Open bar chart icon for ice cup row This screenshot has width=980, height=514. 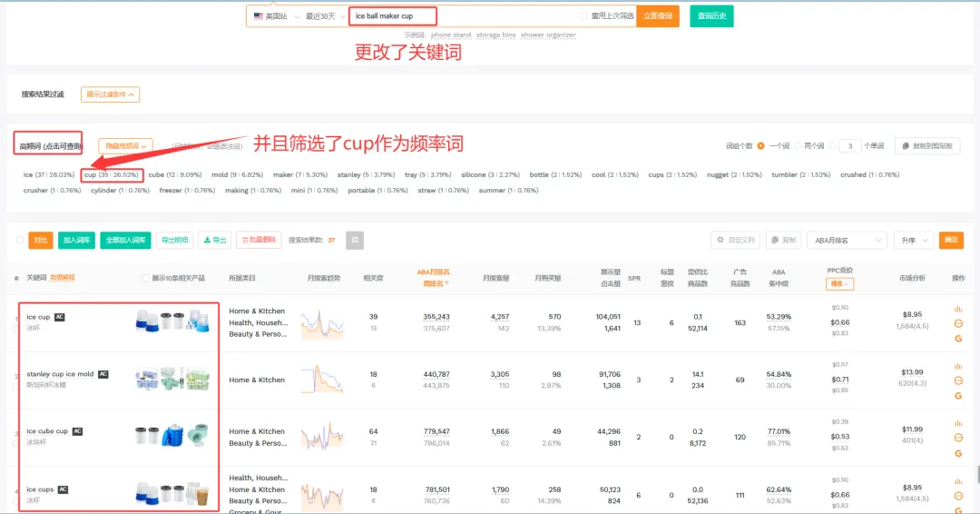click(958, 309)
